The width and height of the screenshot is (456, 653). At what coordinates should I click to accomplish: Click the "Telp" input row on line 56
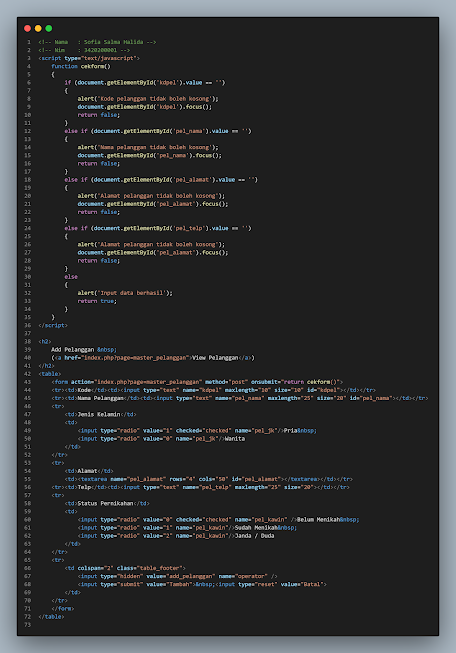tap(200, 487)
